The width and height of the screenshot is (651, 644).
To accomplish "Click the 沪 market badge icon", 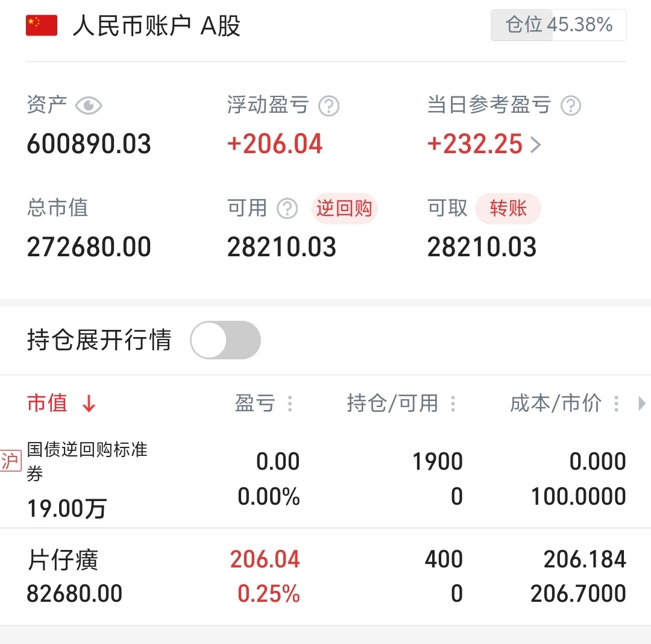I will click(x=10, y=461).
